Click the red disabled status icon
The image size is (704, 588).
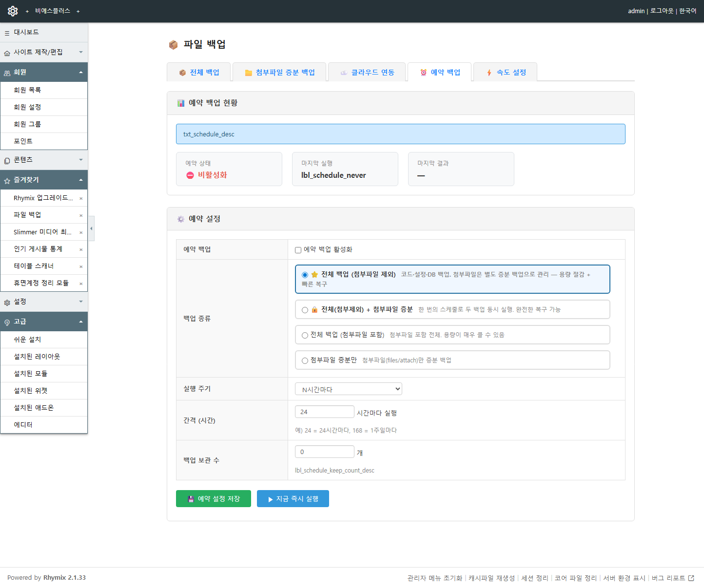tap(190, 175)
